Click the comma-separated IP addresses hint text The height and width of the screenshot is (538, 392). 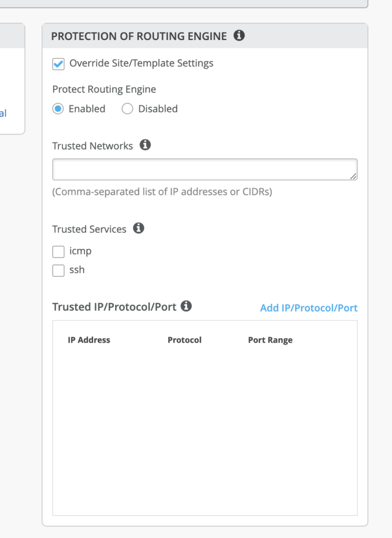[x=162, y=192]
